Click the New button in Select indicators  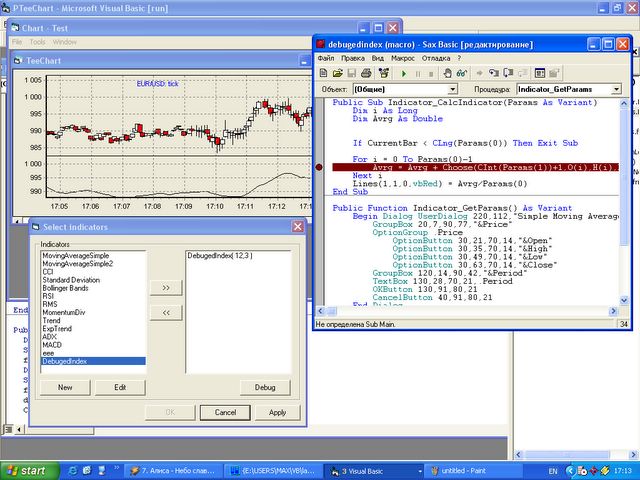(65, 387)
